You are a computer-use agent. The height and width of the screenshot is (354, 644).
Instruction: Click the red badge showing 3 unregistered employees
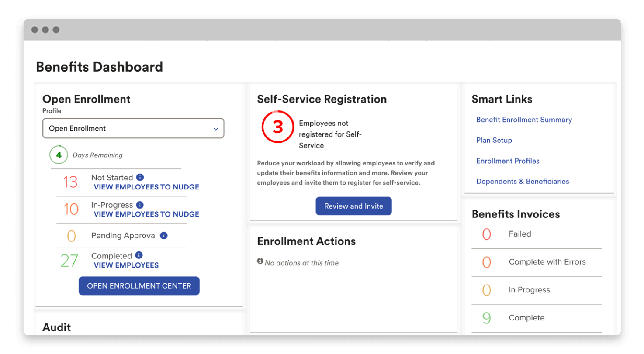coord(278,127)
